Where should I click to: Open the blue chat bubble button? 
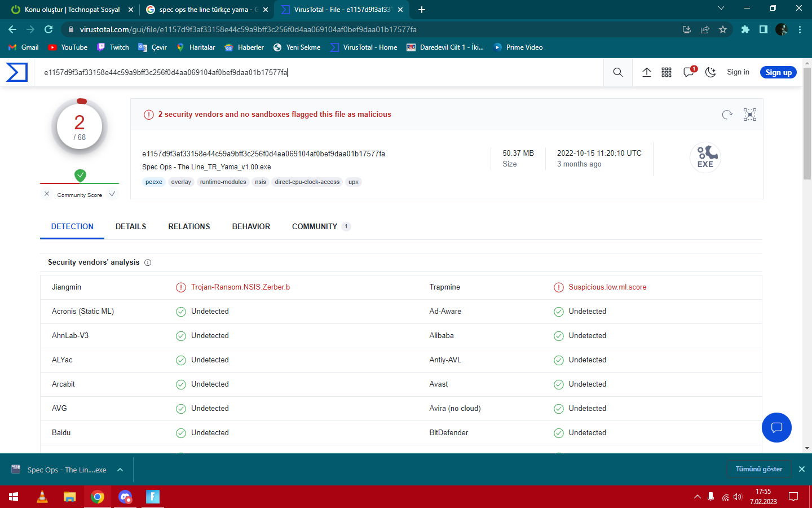click(x=776, y=427)
